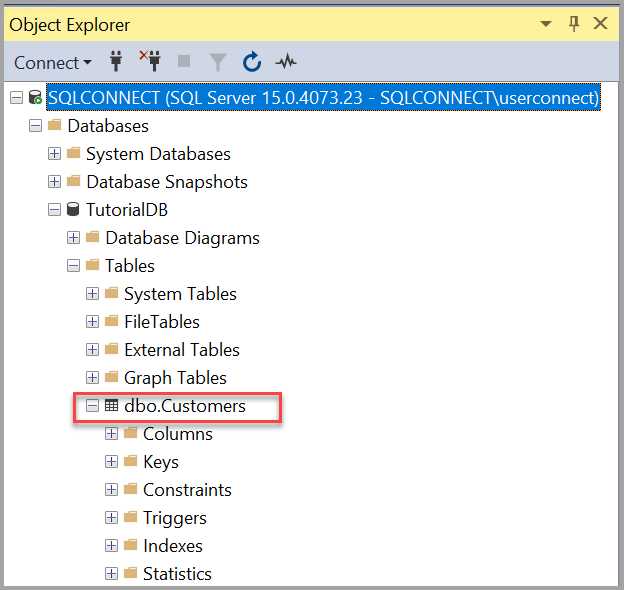Click the Databases folder icon
This screenshot has width=624, height=590.
[x=55, y=125]
